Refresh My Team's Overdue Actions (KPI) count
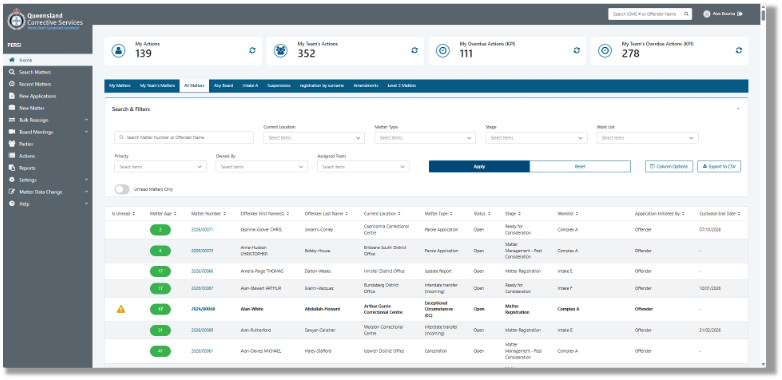 (739, 50)
